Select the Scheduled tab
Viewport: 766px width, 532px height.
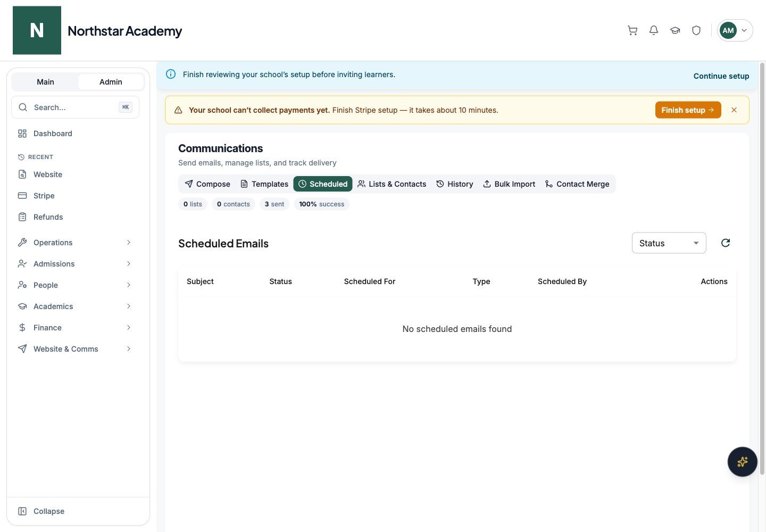click(323, 184)
